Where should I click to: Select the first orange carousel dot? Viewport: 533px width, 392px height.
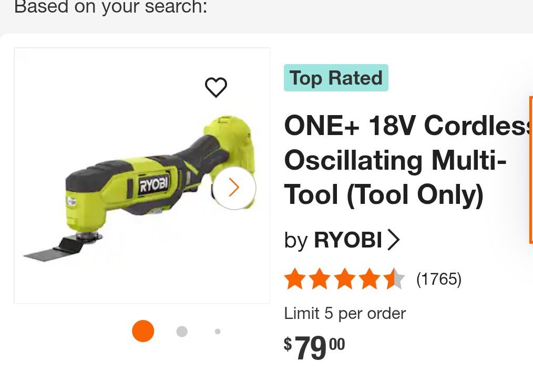pos(143,331)
